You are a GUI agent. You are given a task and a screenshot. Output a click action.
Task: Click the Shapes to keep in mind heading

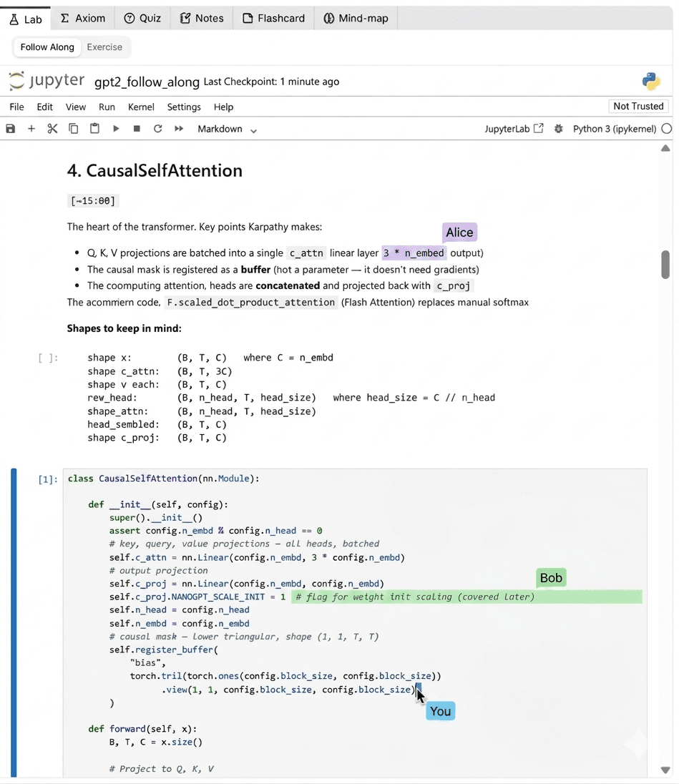[124, 328]
